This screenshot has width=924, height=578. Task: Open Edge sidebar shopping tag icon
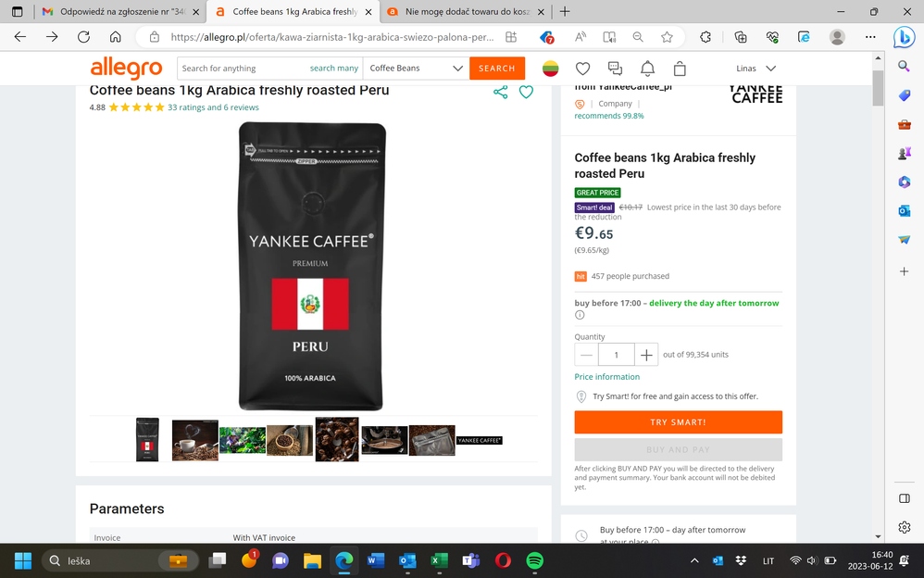904,95
